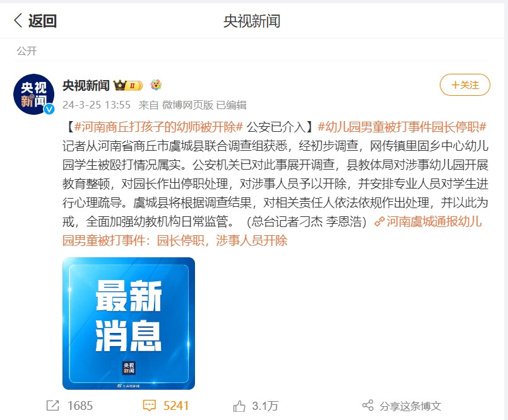This screenshot has width=508, height=420.
Task: Click the 公开 visibility label
Action: click(x=27, y=51)
